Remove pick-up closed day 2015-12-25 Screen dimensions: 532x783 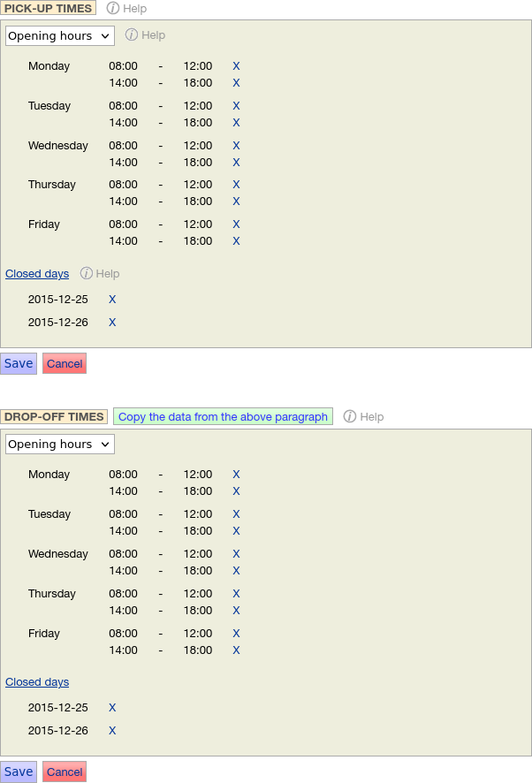click(x=112, y=300)
